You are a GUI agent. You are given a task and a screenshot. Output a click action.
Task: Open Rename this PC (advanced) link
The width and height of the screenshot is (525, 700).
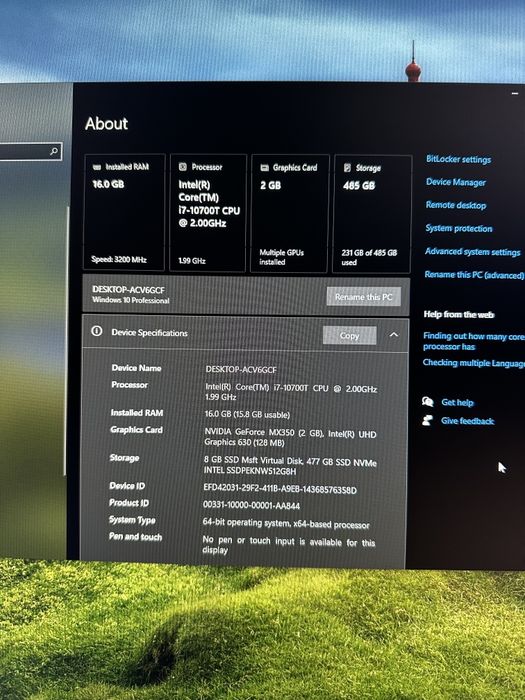(474, 275)
